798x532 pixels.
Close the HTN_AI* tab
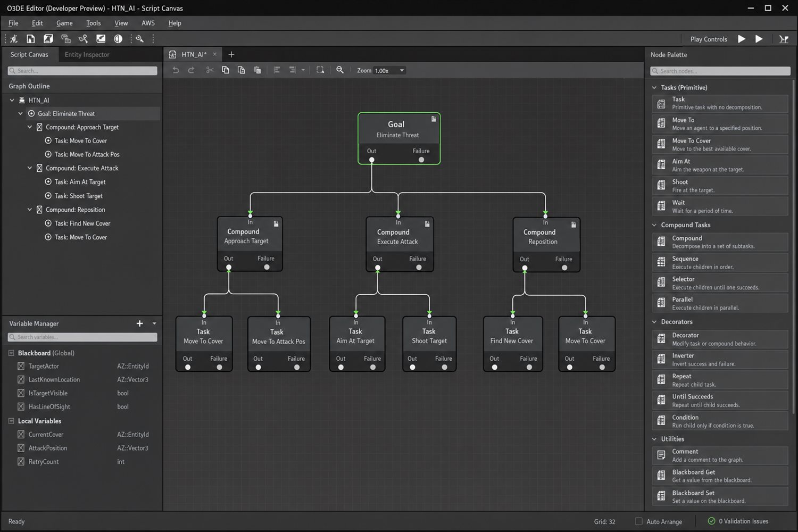[215, 54]
